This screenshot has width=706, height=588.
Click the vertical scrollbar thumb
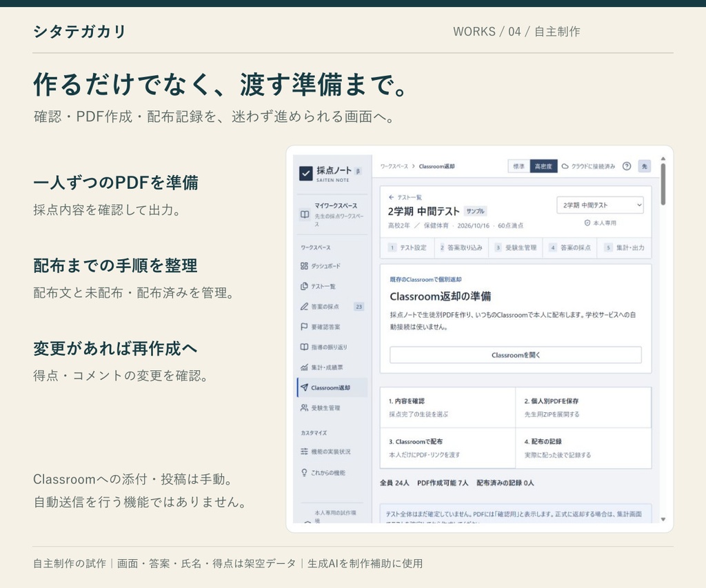click(x=663, y=184)
